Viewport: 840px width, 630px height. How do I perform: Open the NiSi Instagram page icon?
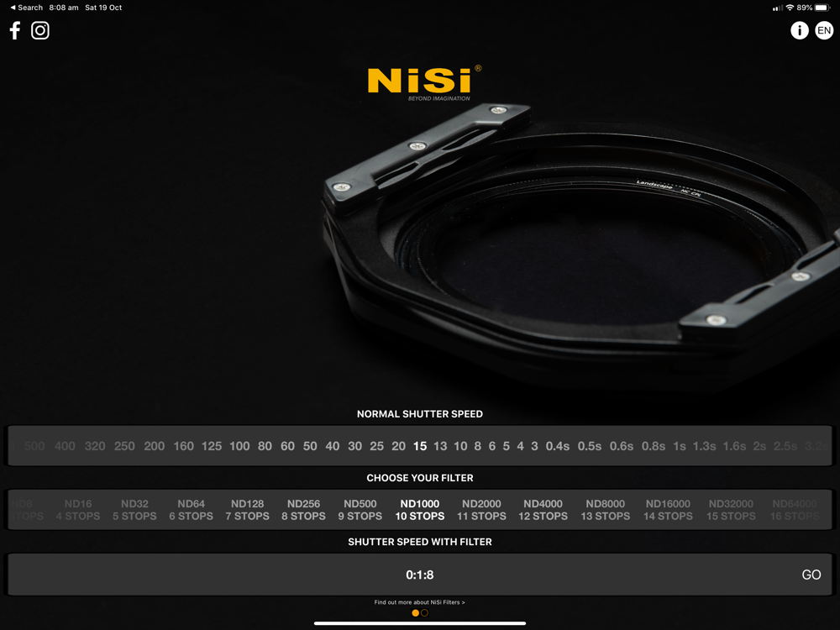point(40,31)
